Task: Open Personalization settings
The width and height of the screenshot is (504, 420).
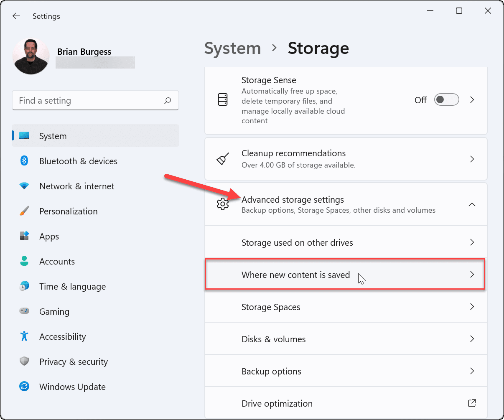Action: click(95, 211)
